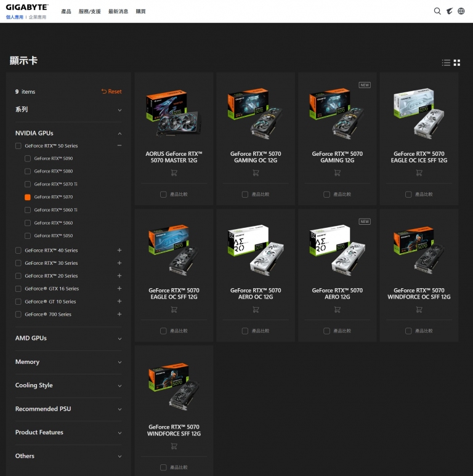This screenshot has height=476, width=473.
Task: Click cart icon under 5070 AERO OC 12G
Action: pos(256,310)
